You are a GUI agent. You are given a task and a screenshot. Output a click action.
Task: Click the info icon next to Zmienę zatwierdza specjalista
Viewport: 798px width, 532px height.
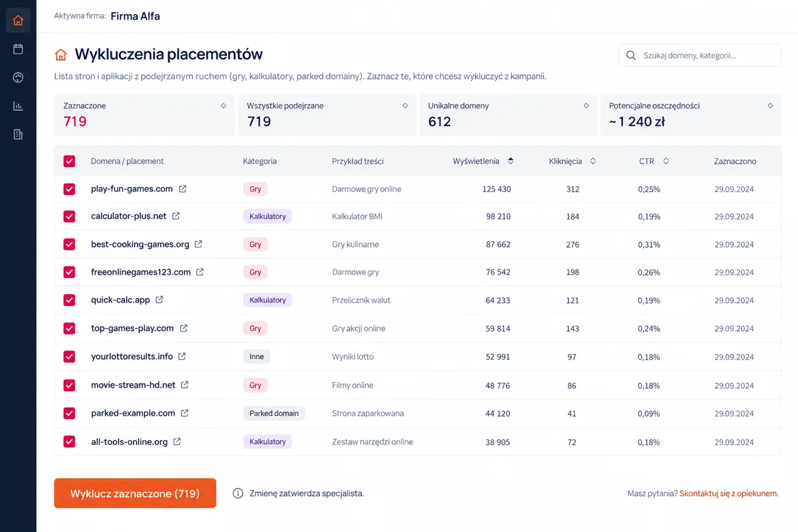pos(238,493)
